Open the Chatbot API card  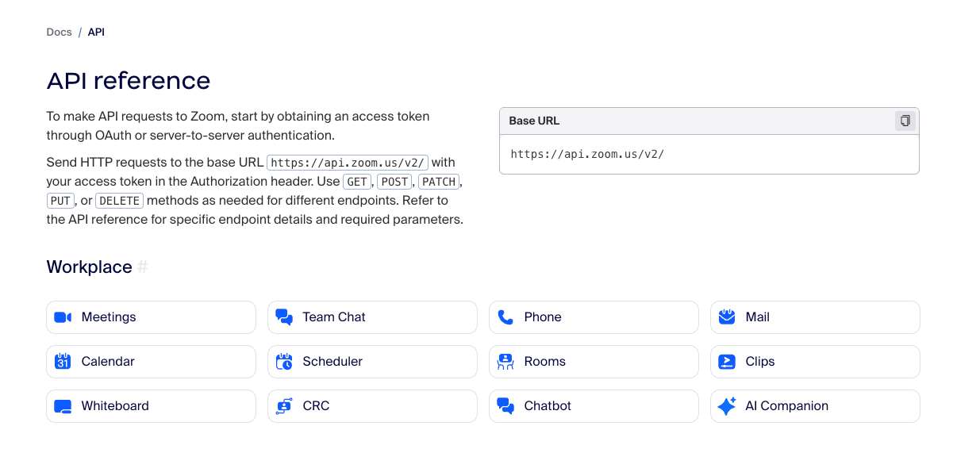594,406
